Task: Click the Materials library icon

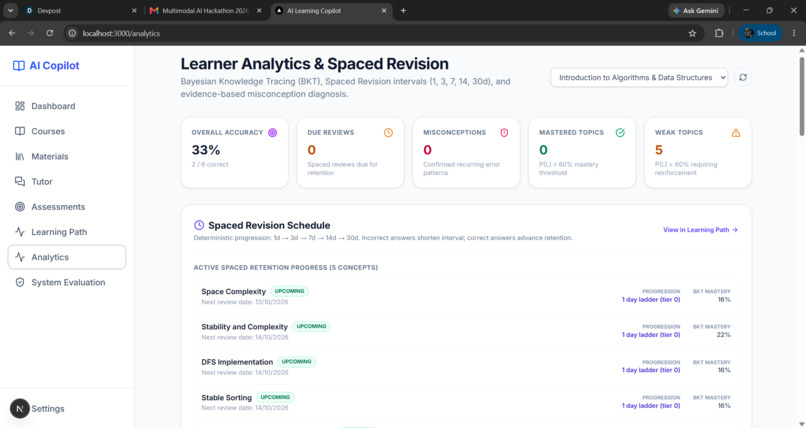Action: (x=20, y=156)
